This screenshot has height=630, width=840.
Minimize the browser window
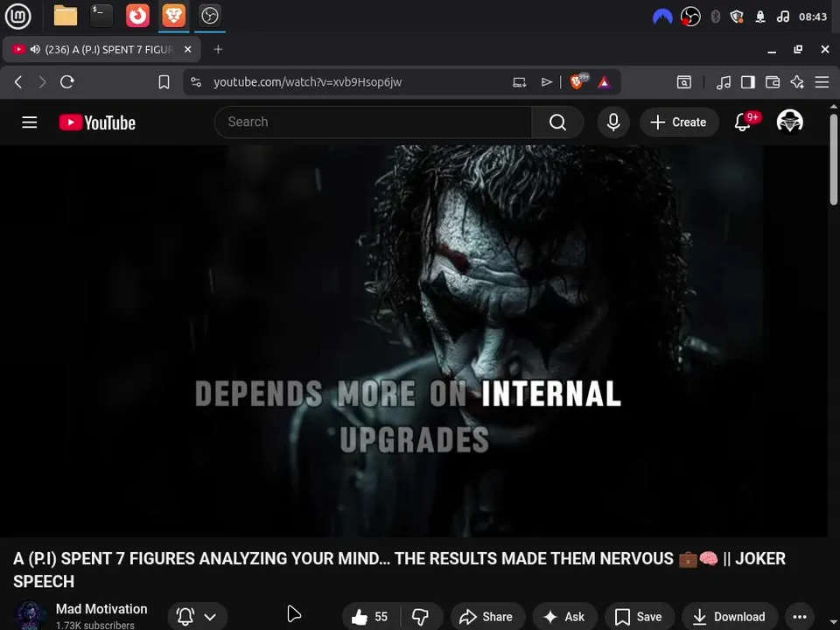[x=772, y=50]
